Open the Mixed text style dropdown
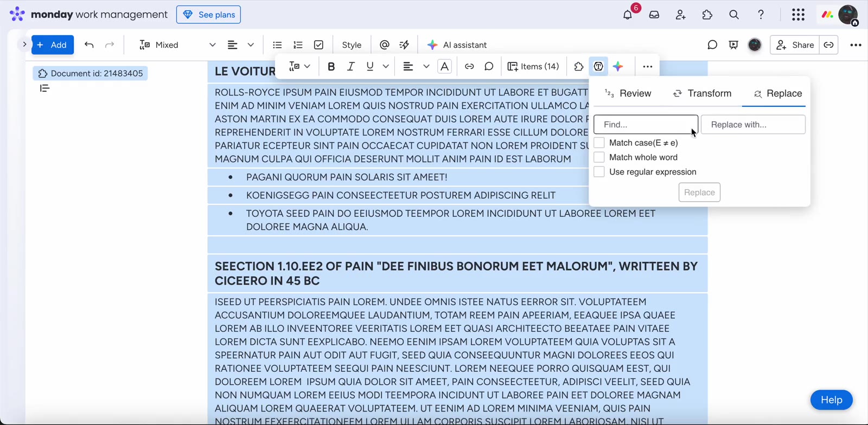Image resolution: width=868 pixels, height=425 pixels. [x=177, y=45]
